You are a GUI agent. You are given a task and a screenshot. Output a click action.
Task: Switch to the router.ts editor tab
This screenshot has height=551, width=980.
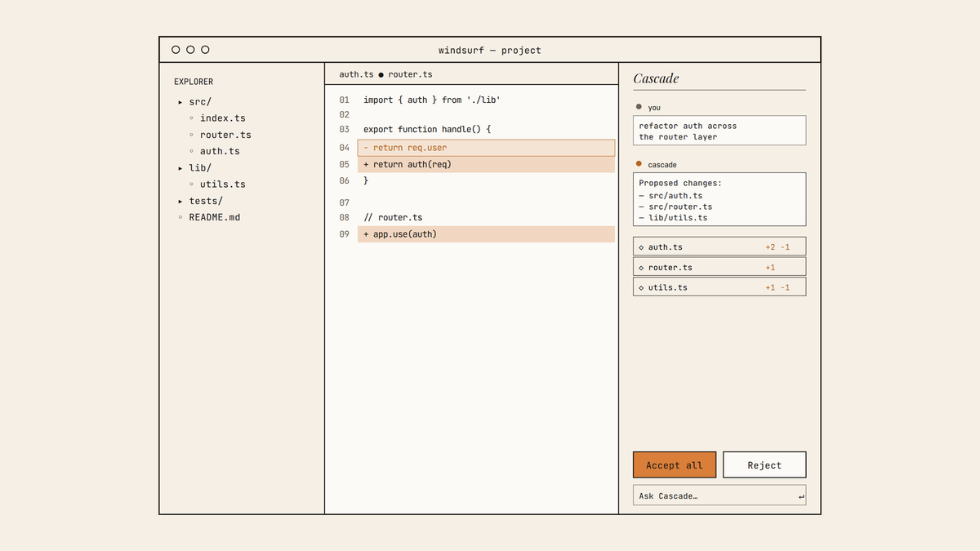click(x=410, y=74)
